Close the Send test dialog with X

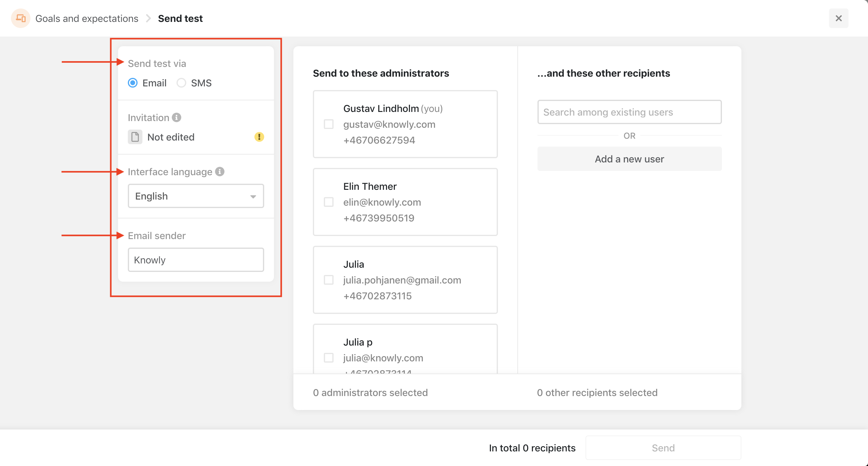click(x=838, y=18)
